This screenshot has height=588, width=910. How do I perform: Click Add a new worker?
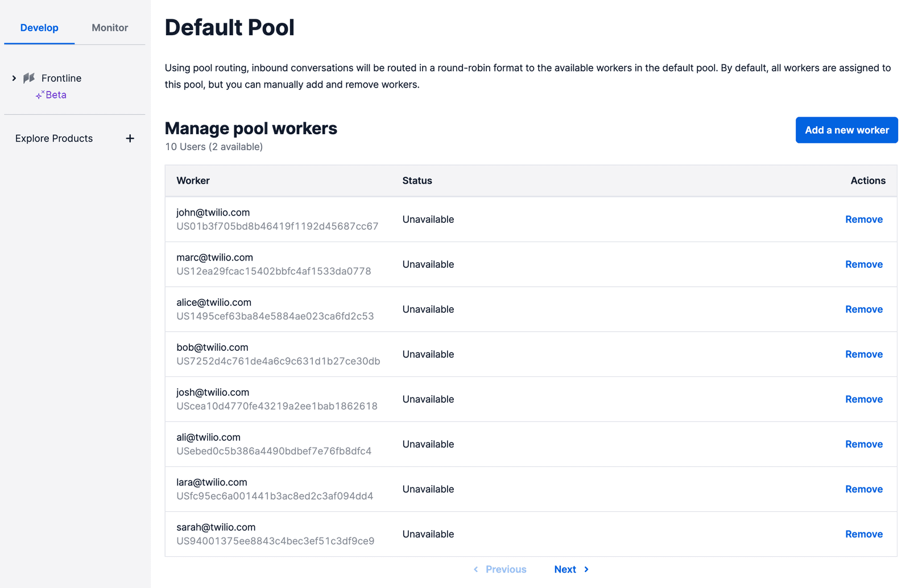pos(846,130)
